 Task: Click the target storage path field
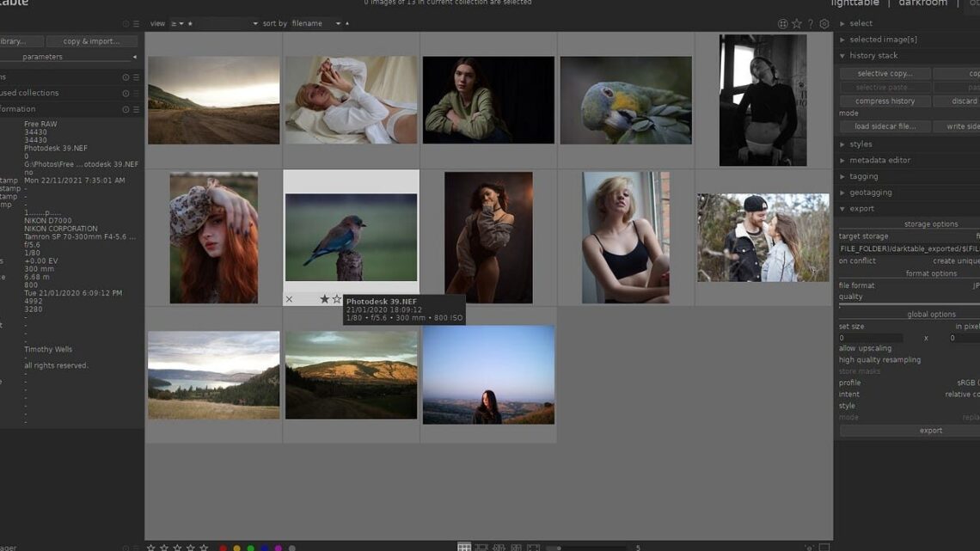tap(910, 248)
